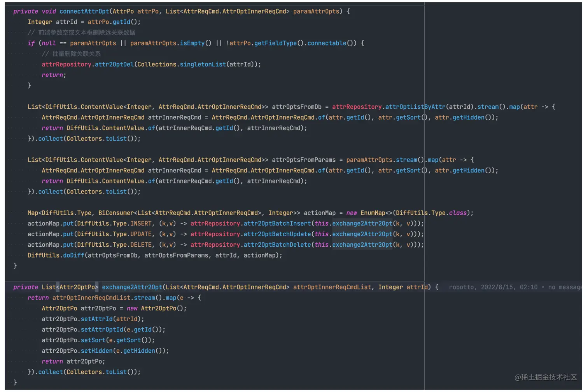Click the attr2OptDel method call
The image size is (588, 392).
click(114, 64)
